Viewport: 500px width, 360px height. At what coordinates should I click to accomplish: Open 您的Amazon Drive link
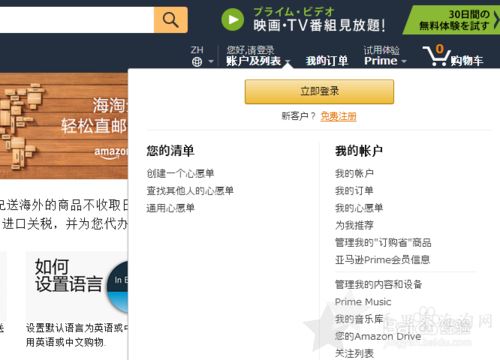click(x=378, y=336)
